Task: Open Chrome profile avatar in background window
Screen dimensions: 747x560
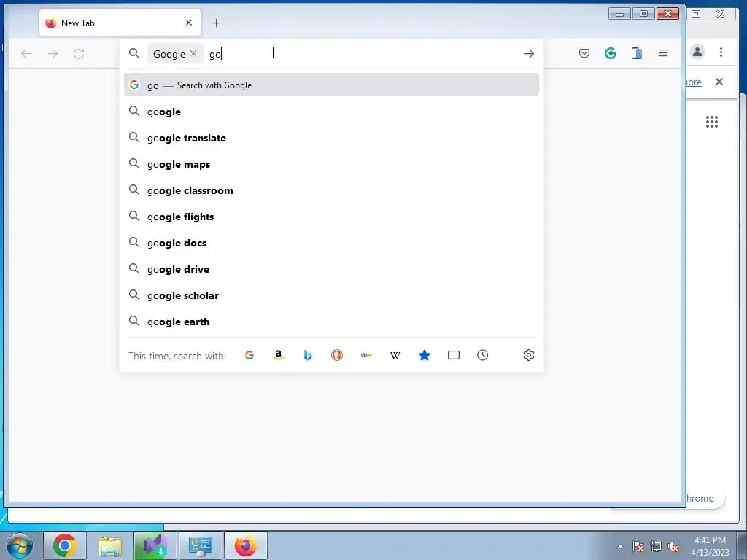Action: (697, 52)
